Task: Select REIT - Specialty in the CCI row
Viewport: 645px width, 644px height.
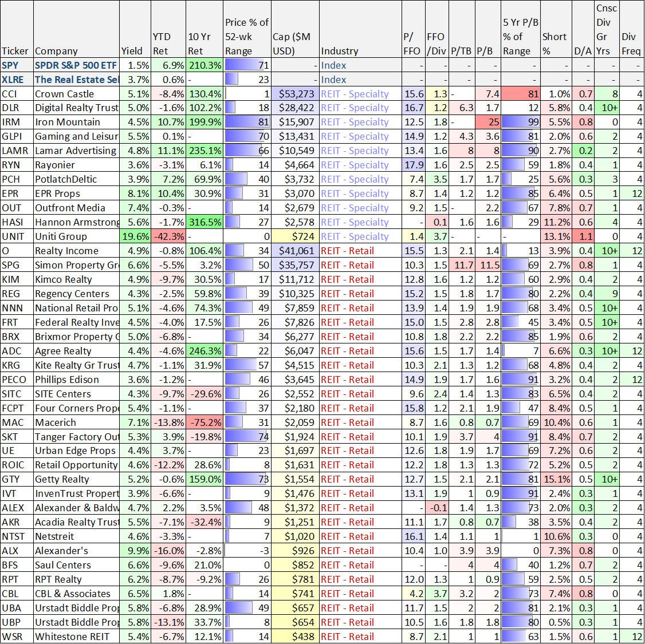Action: (x=360, y=94)
